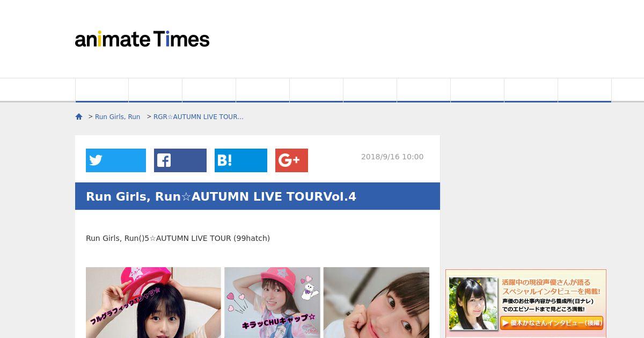Open the voice actor interview banner ad
The image size is (644, 338).
(x=526, y=304)
